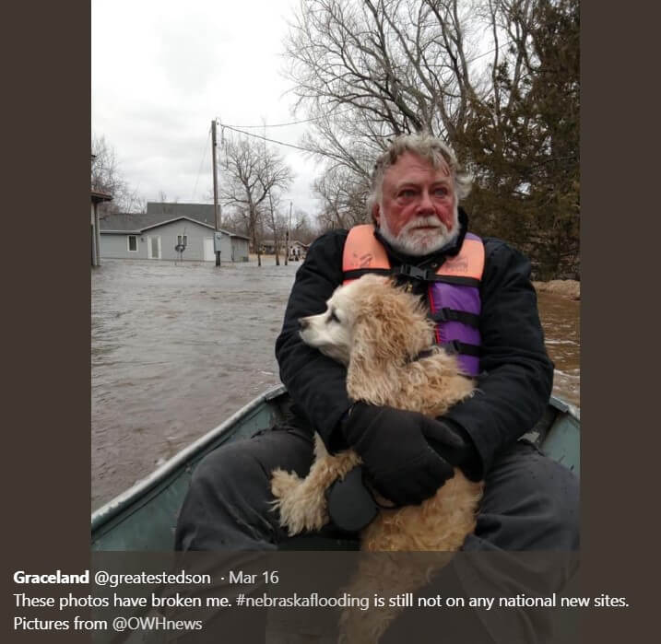Screen dimensions: 661x644
Task: Click the text "These photos have broken me."
Action: point(123,601)
